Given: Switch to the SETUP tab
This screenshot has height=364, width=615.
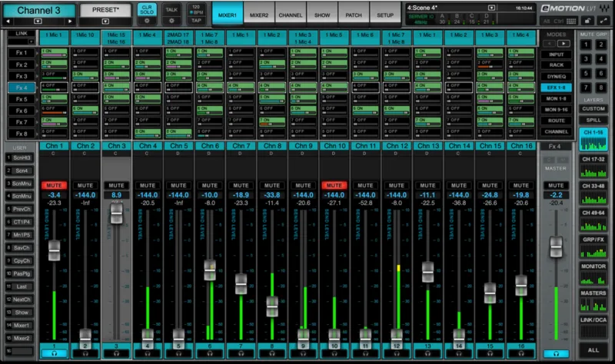Looking at the screenshot, I should point(385,15).
